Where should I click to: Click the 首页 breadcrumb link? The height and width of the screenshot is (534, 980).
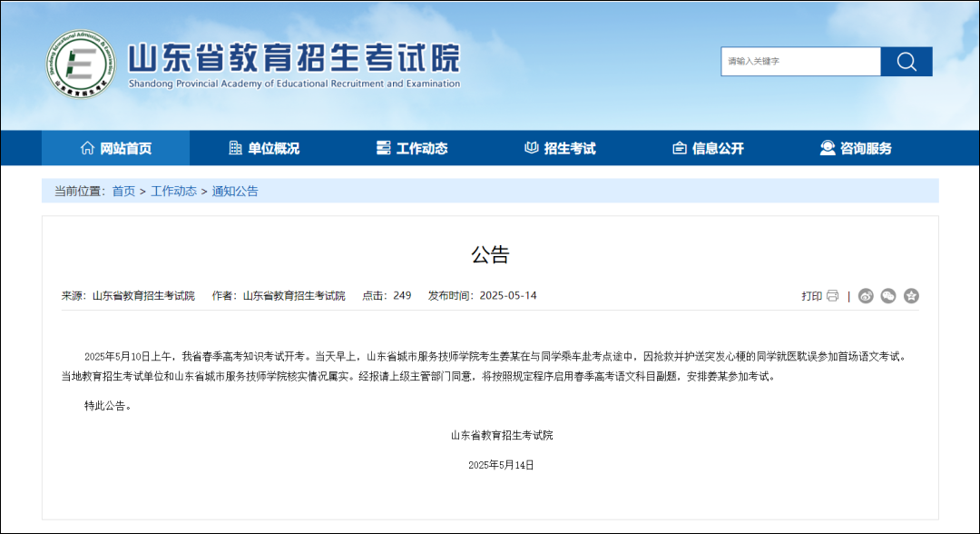click(x=123, y=192)
